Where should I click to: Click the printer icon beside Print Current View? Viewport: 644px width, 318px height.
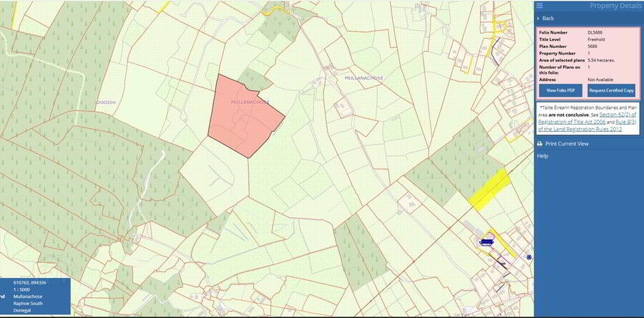click(540, 144)
